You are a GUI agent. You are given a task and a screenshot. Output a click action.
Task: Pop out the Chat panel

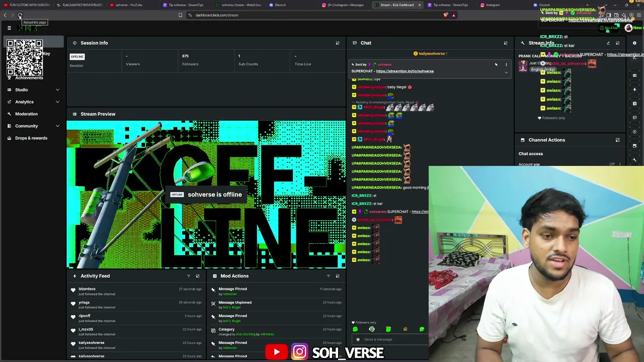pos(506,43)
